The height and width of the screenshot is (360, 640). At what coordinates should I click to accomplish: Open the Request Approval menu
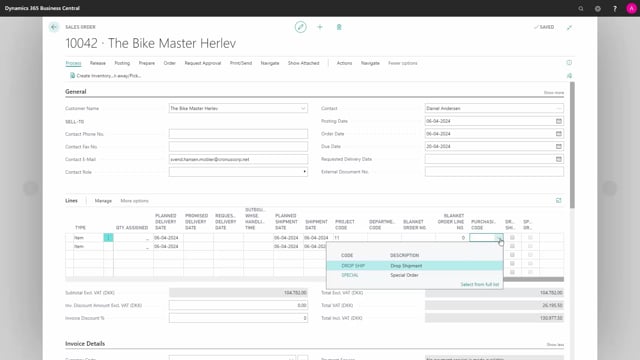coord(202,63)
